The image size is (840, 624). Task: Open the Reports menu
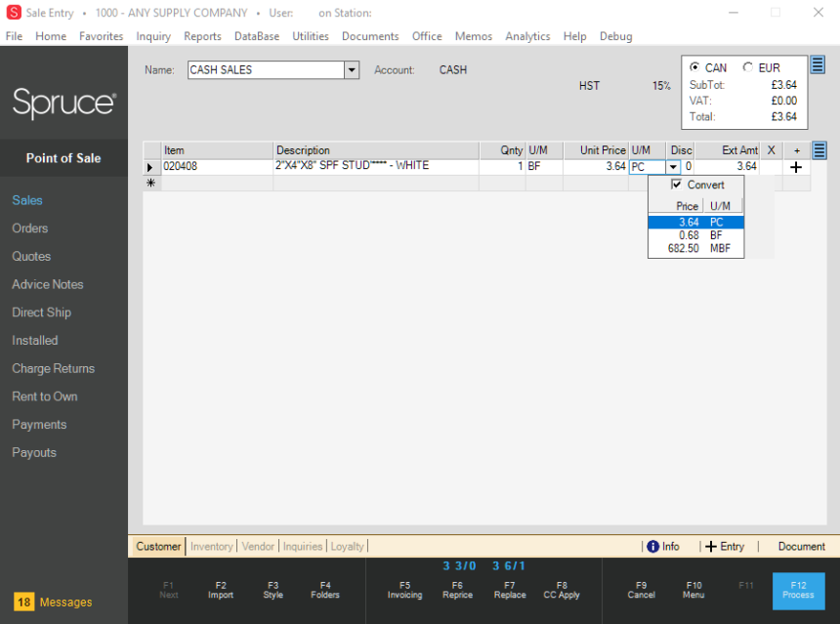pos(202,36)
